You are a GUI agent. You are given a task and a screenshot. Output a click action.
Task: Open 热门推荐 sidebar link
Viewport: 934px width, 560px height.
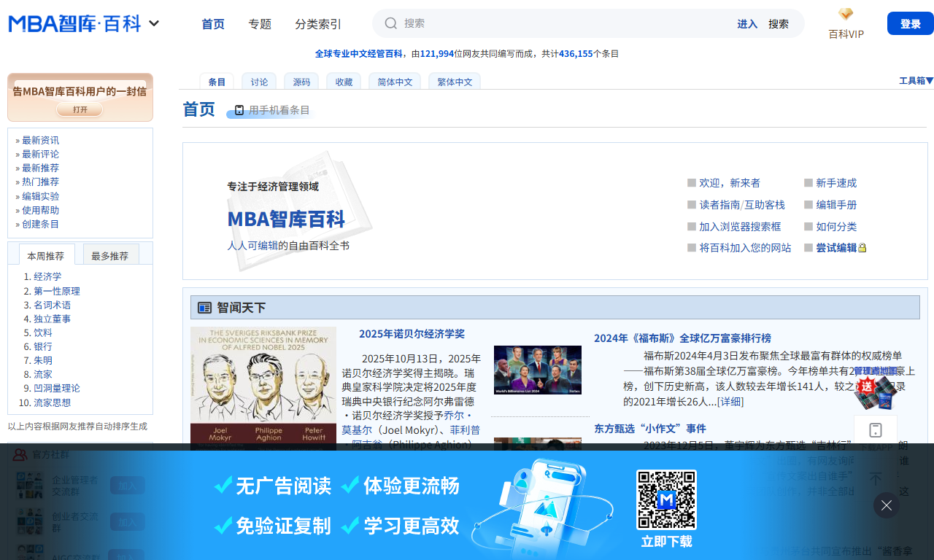click(x=40, y=182)
